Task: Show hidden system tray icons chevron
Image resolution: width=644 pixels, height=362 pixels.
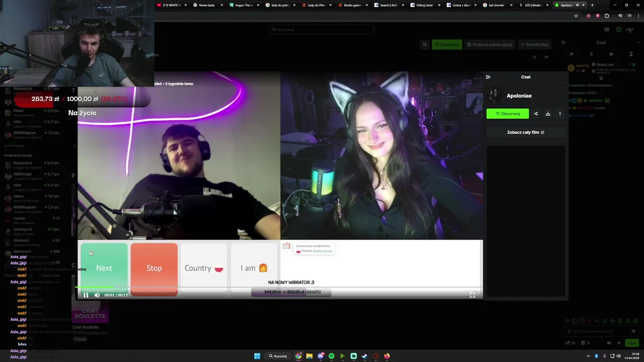Action: [x=588, y=356]
